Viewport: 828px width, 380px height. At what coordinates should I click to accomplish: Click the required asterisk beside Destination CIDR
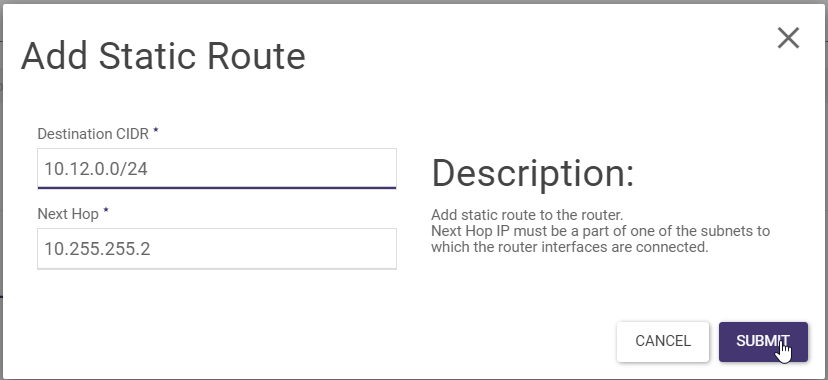pos(156,130)
